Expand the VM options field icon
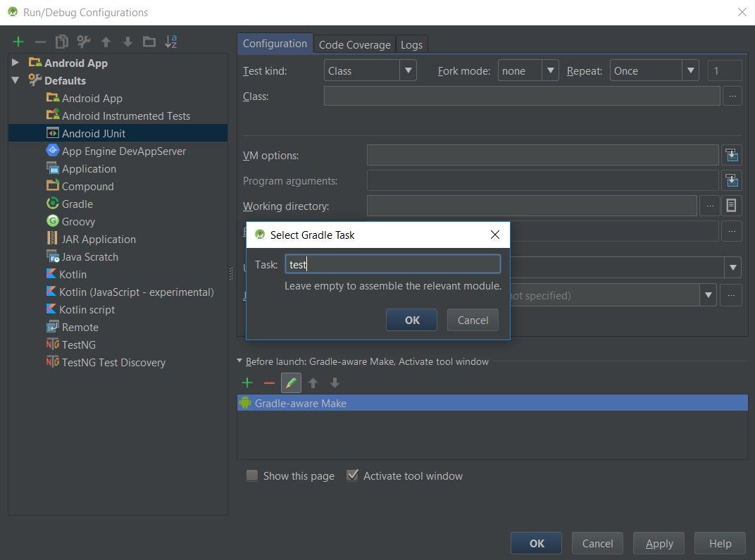This screenshot has height=560, width=755. (732, 156)
